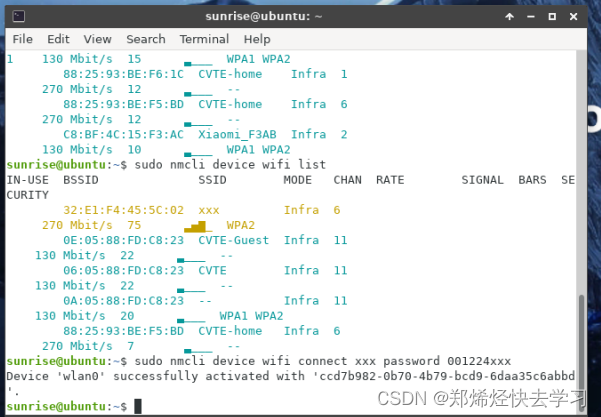Click UUID ccd7b982-0b70-4b79-bcd9-6daa35c6abbd
601x417 pixels.
click(447, 376)
